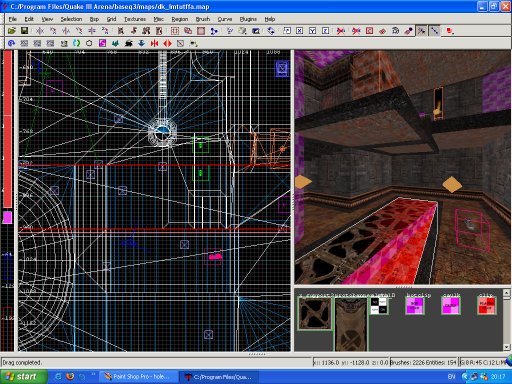Toggle the pressed diagonal line toolbar button
Image resolution: width=512 pixels, height=384 pixels.
coord(435,31)
